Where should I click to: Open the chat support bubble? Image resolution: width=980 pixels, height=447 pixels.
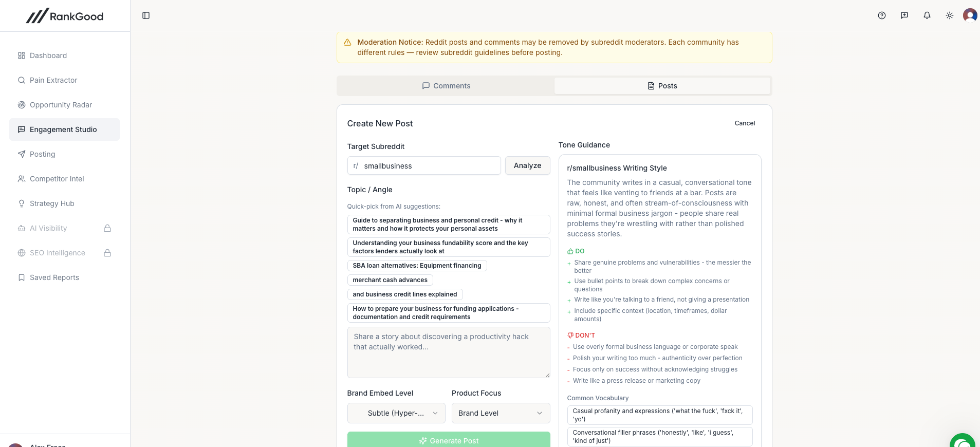[963, 440]
